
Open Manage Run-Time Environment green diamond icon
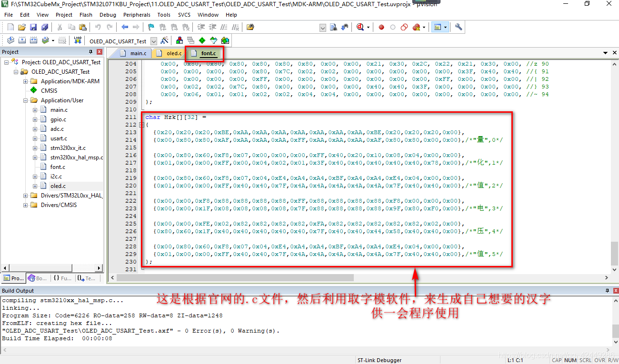(x=202, y=40)
